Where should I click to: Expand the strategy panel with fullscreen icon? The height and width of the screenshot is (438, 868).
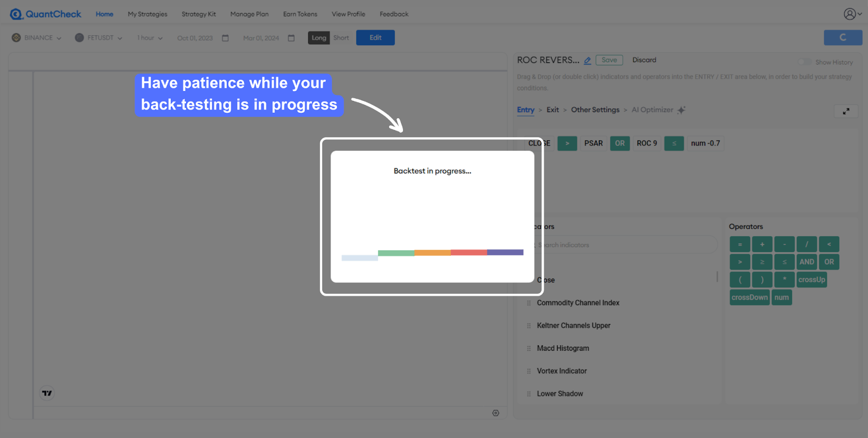coord(846,111)
